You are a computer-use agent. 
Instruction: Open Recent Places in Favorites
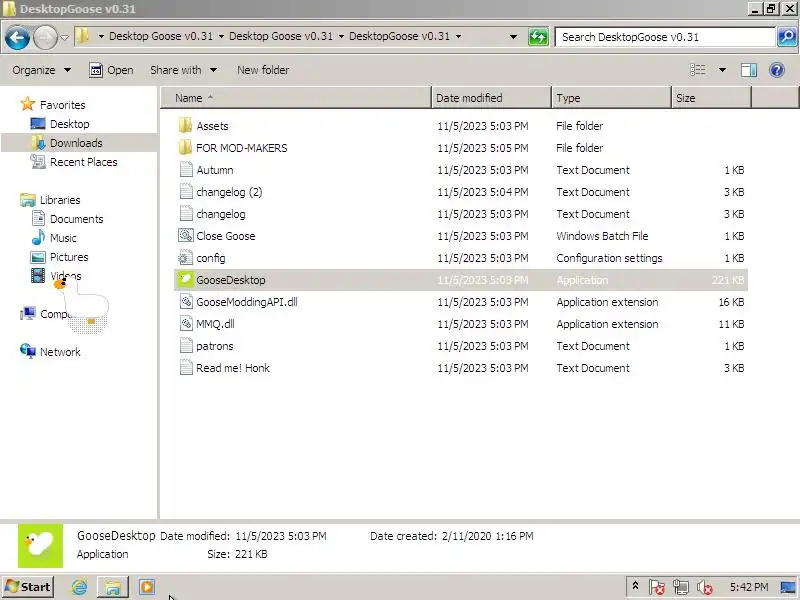84,162
